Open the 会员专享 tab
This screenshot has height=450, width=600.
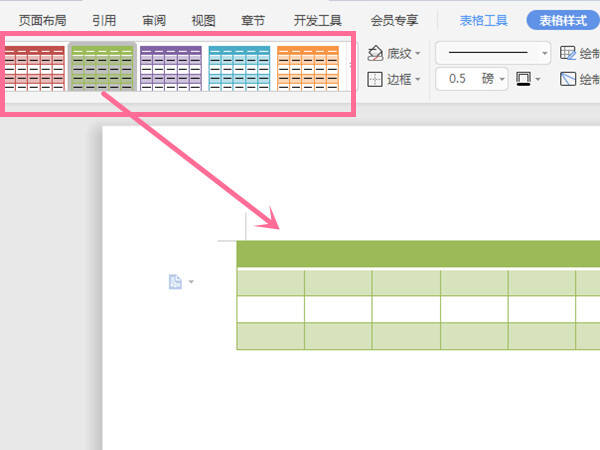tap(394, 20)
